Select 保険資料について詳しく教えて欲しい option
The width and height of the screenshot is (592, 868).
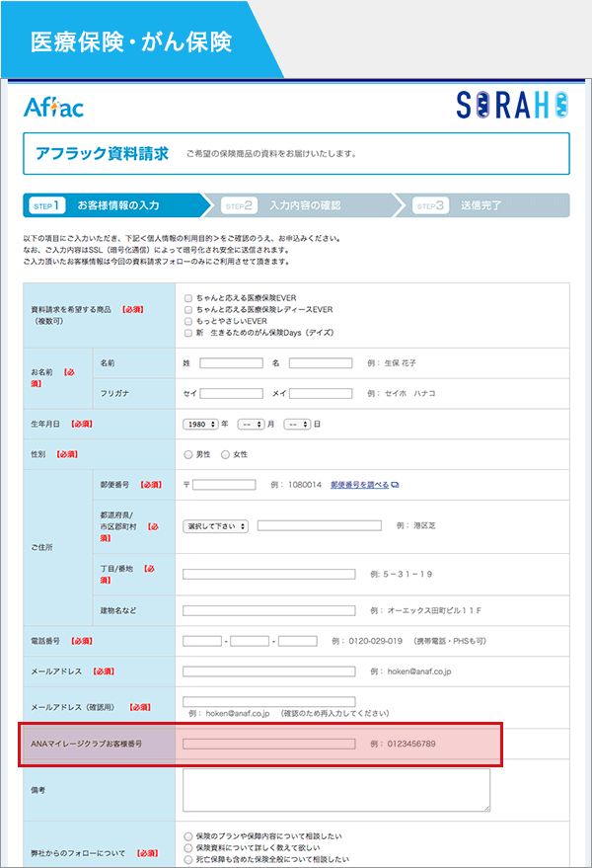point(188,848)
